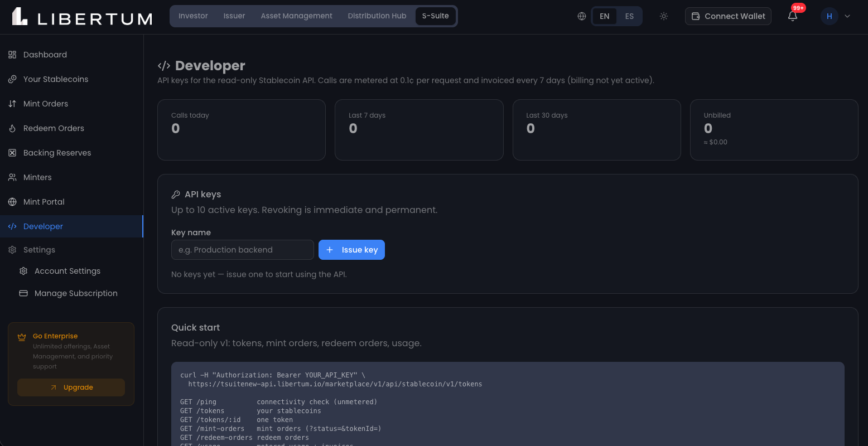868x446 pixels.
Task: Focus the Key name input field
Action: (243, 250)
